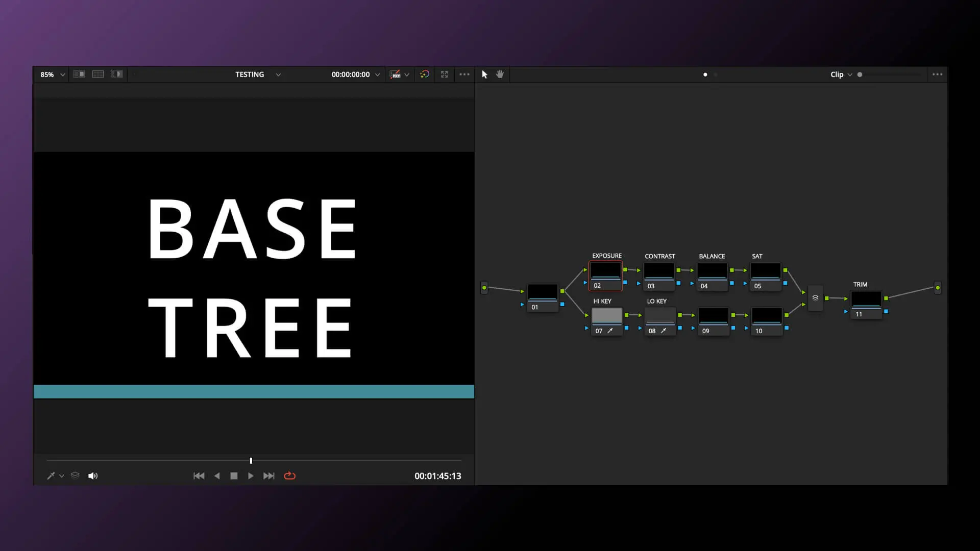Click the TRIM node label
Image resolution: width=980 pixels, height=551 pixels.
click(860, 284)
